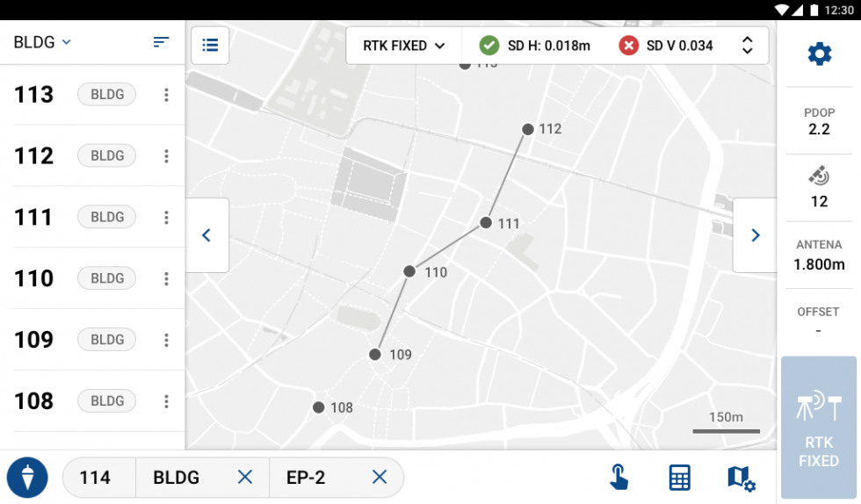Screen dimensions: 861x504
Task: Open the map settings icon
Action: click(741, 478)
